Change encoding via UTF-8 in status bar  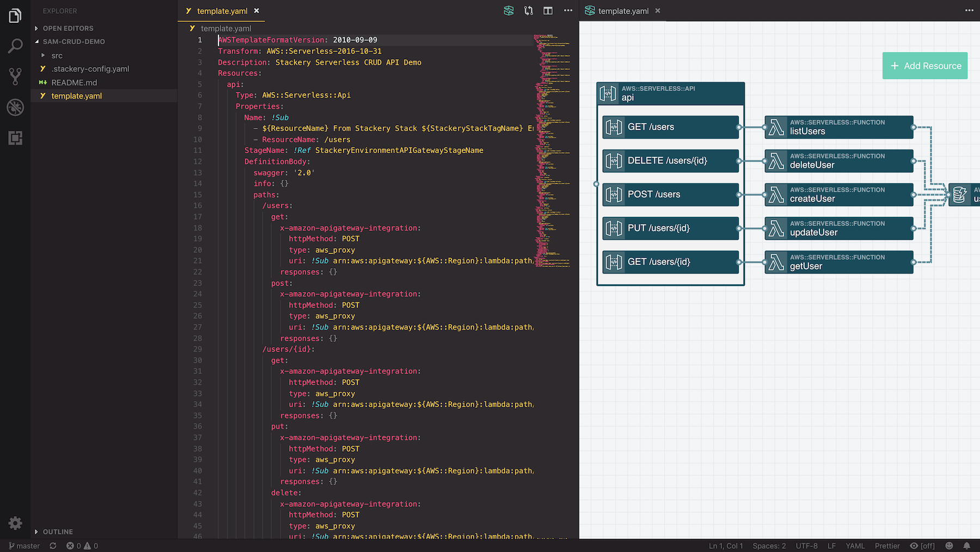pos(807,545)
